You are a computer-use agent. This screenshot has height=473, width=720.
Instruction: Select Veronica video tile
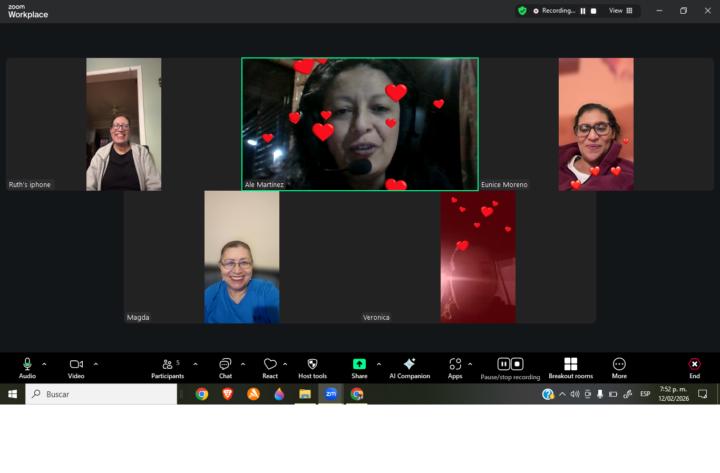[478, 257]
